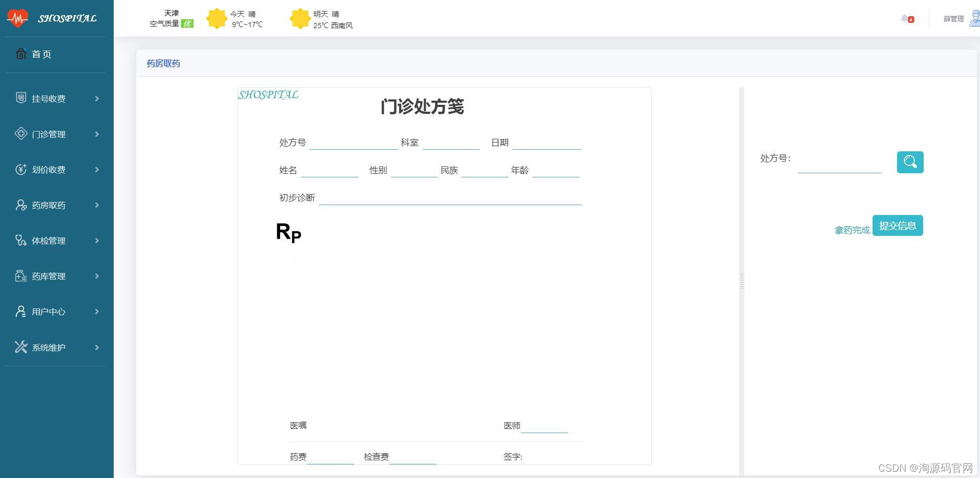Click the 薛管理 username

pyautogui.click(x=953, y=19)
